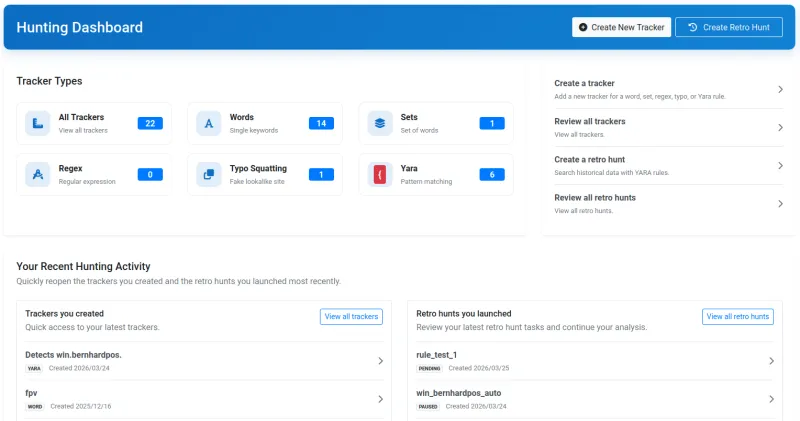Open chevron for rule_test_1 retro hunt

click(771, 361)
